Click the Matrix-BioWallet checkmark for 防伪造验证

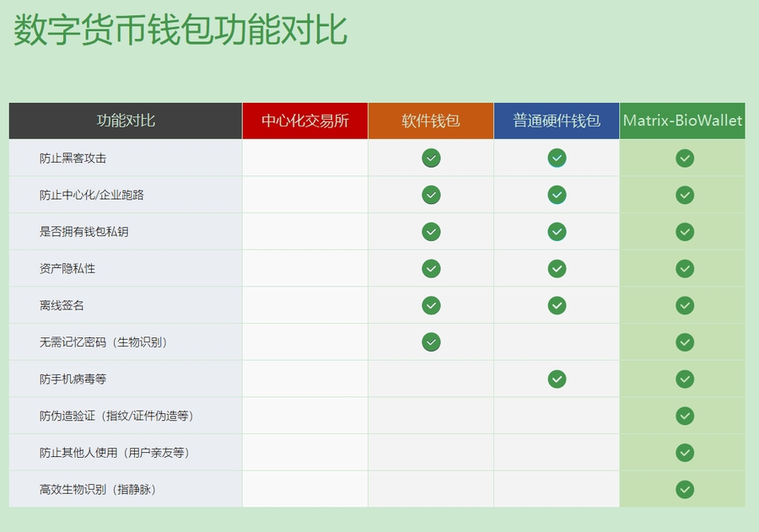tap(685, 416)
